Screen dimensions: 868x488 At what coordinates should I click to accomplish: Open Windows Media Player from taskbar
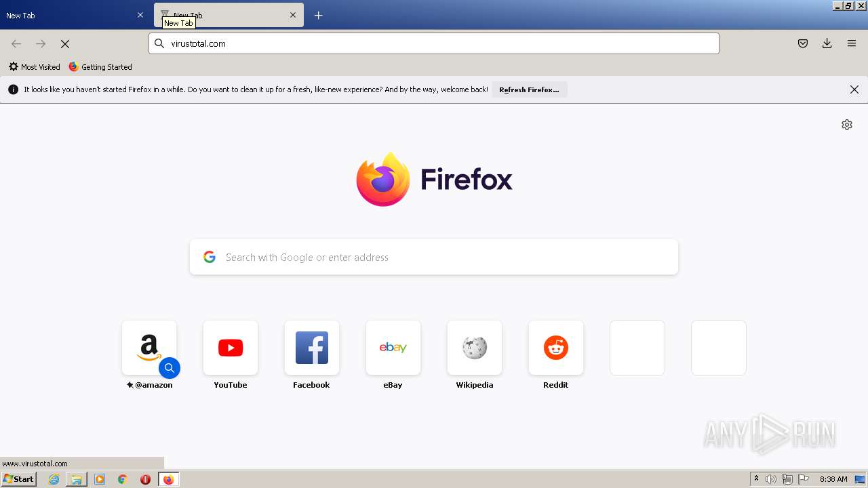tap(100, 479)
